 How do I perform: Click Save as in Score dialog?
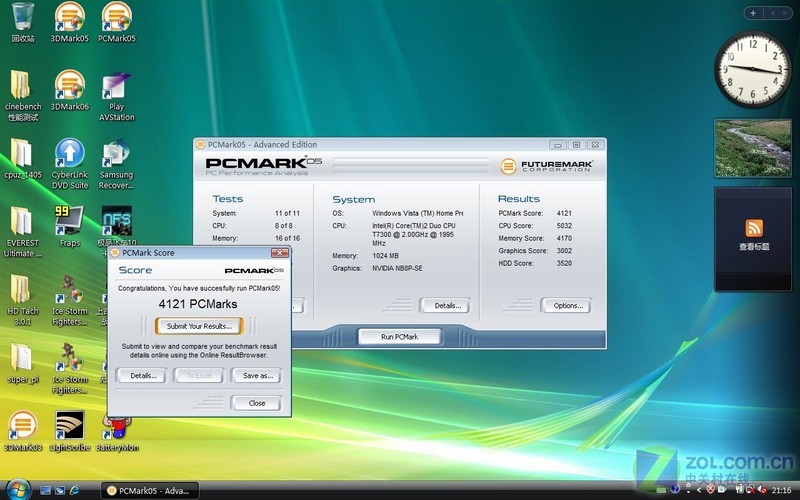click(257, 376)
